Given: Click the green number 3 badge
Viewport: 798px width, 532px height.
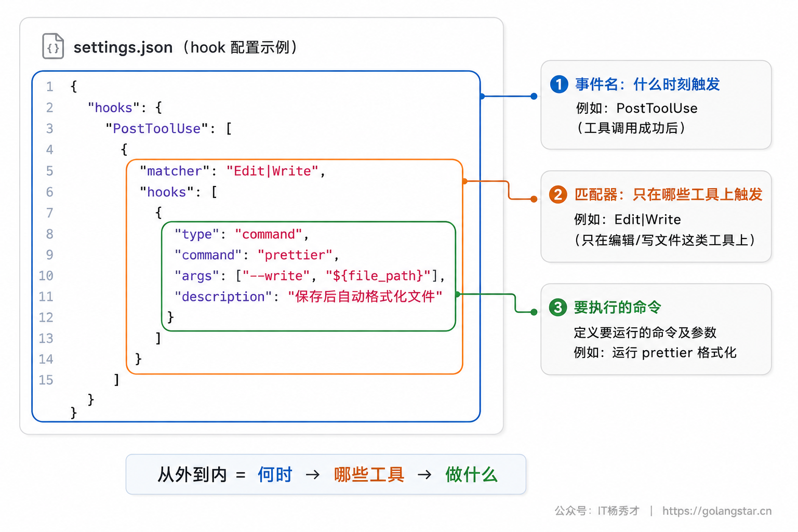Looking at the screenshot, I should (558, 307).
